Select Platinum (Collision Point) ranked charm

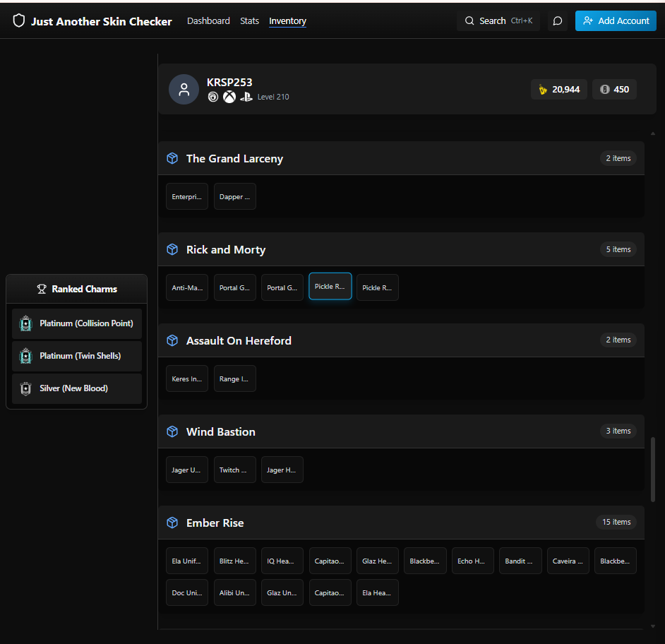(x=77, y=323)
